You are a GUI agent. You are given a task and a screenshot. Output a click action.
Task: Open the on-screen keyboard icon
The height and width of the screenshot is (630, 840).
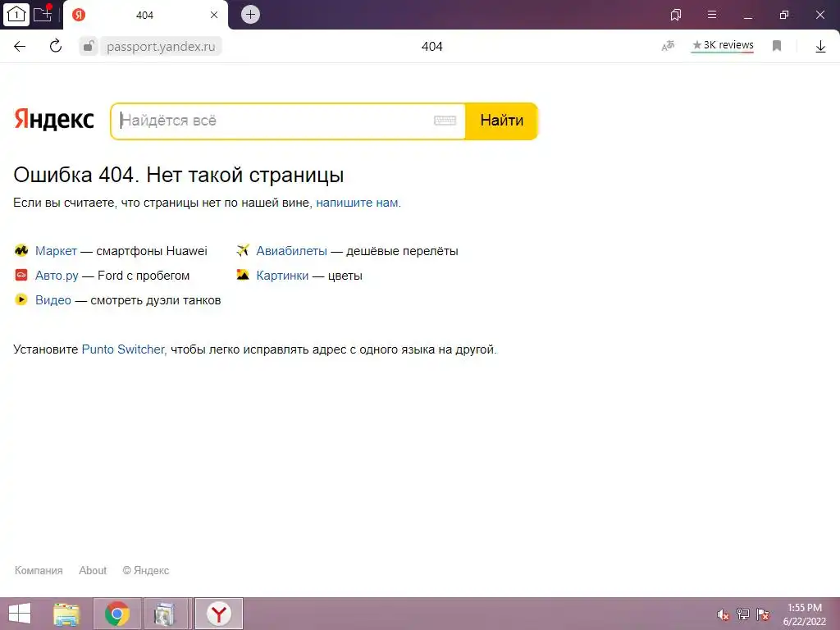tap(445, 121)
